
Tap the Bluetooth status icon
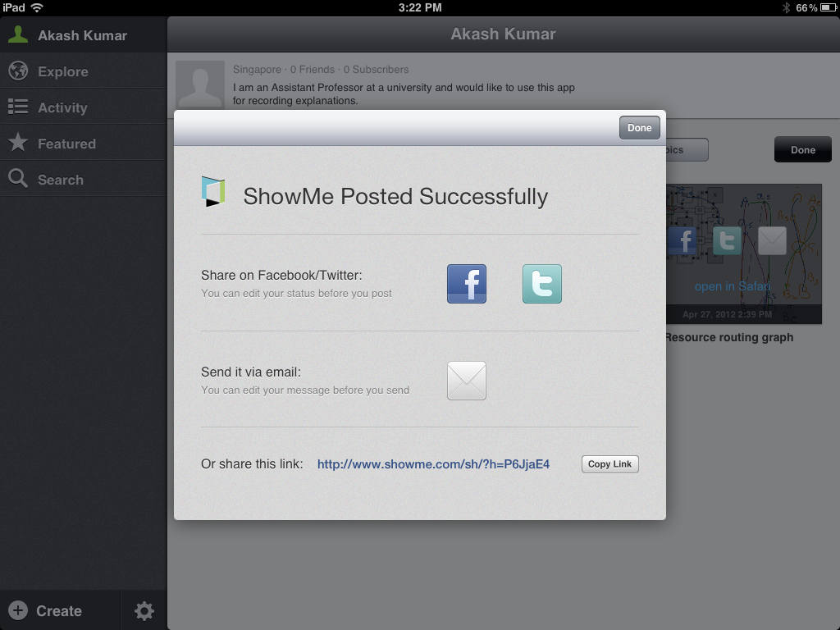[786, 7]
